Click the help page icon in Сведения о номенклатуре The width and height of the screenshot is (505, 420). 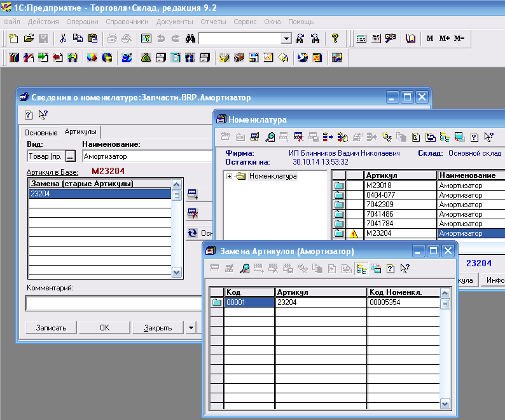point(29,115)
